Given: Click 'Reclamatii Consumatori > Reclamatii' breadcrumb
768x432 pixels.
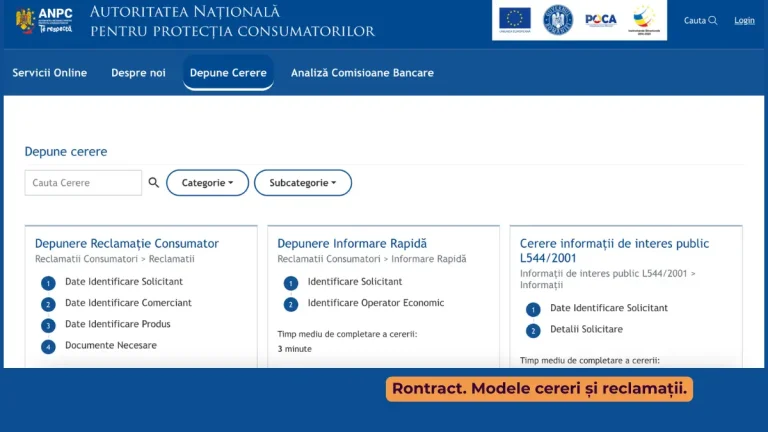Looking at the screenshot, I should click(x=115, y=259).
